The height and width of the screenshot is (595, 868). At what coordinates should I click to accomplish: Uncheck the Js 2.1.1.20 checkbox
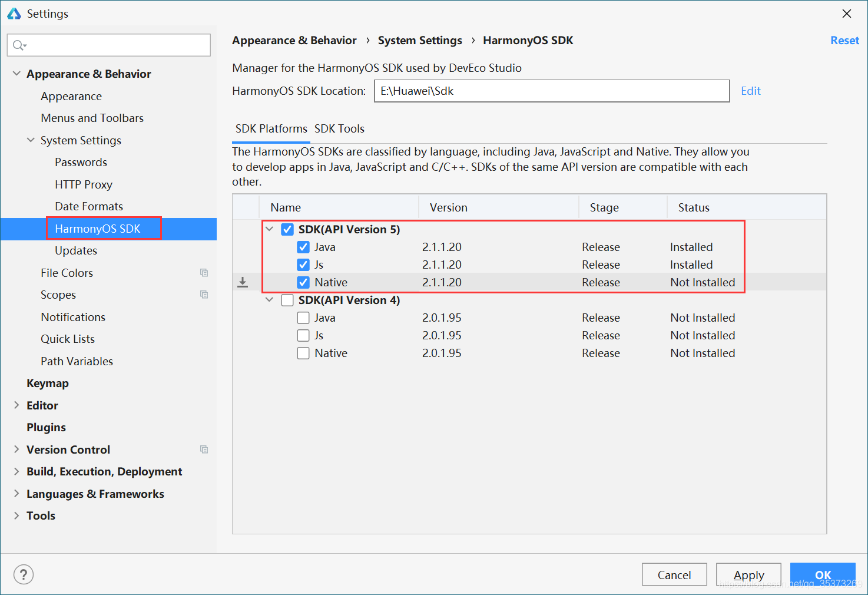coord(303,265)
